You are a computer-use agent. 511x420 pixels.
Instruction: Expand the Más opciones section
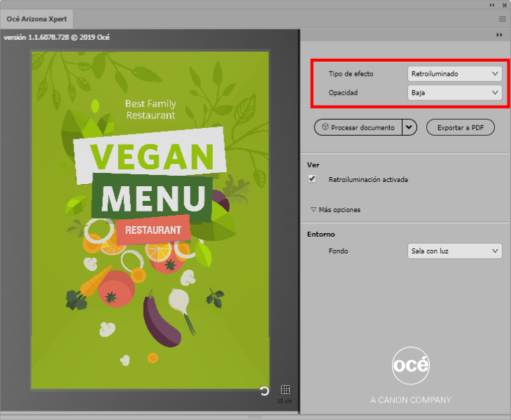(336, 209)
